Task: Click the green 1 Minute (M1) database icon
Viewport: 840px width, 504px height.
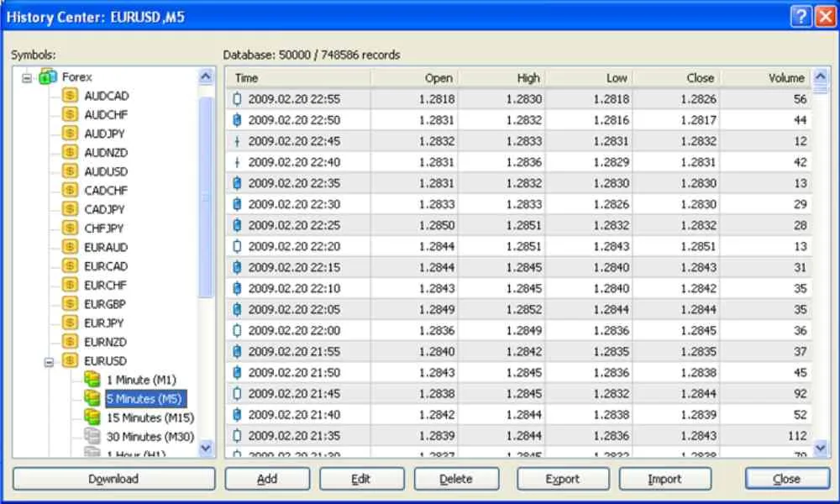Action: (x=92, y=380)
